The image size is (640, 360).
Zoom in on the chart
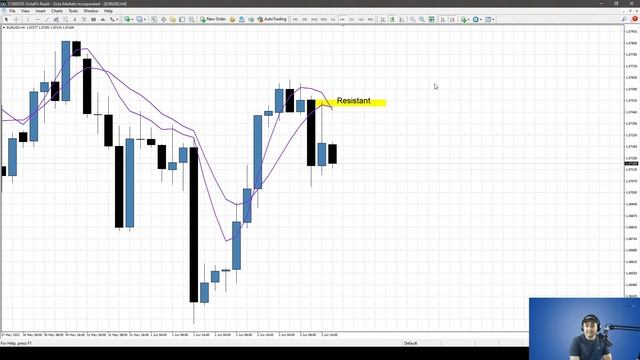coord(413,19)
